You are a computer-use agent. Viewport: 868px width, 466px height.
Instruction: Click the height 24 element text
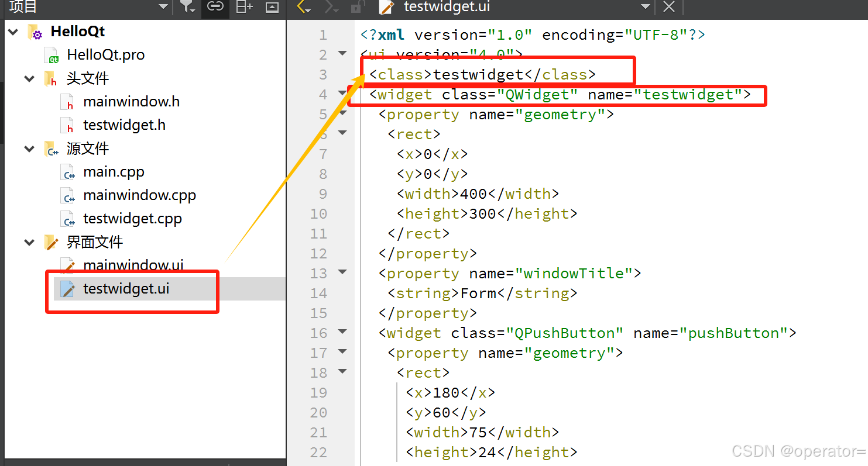click(x=492, y=453)
